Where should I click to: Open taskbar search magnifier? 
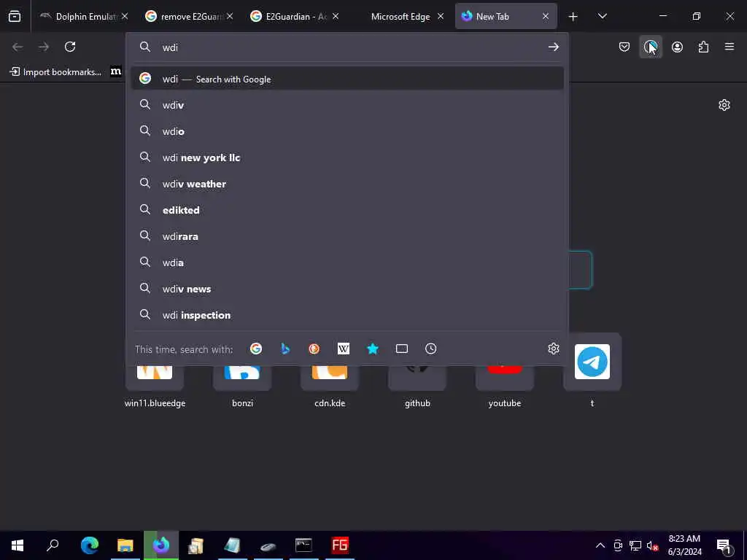[53, 545]
